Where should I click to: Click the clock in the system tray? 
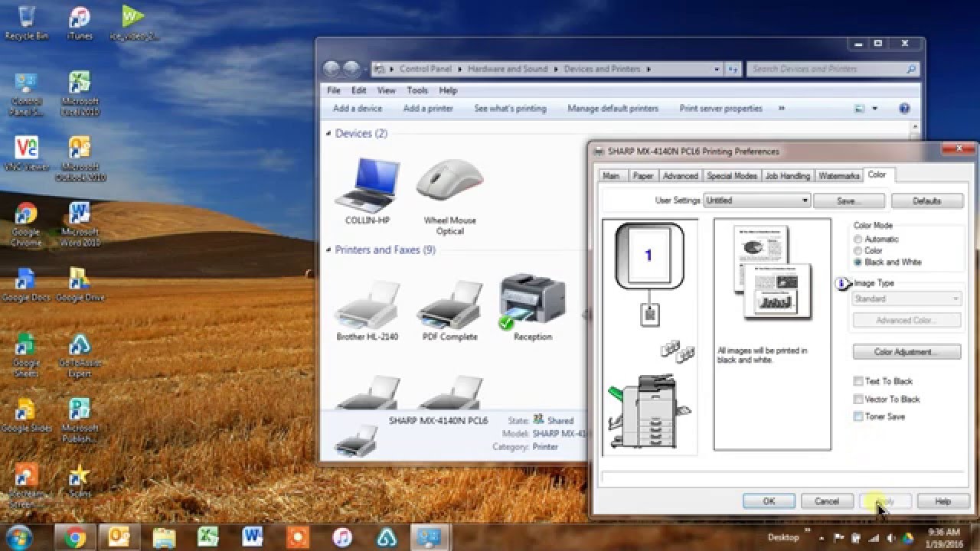click(943, 537)
